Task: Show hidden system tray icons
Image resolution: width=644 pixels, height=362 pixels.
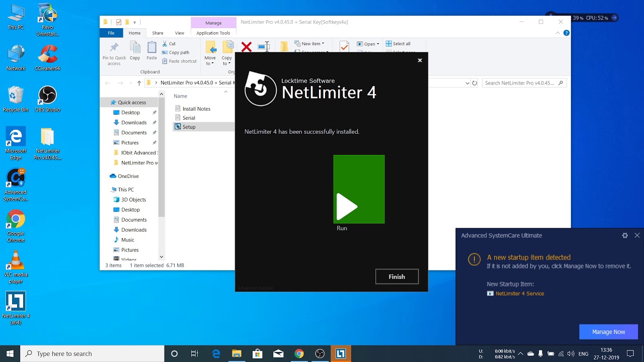Action: tap(520, 354)
